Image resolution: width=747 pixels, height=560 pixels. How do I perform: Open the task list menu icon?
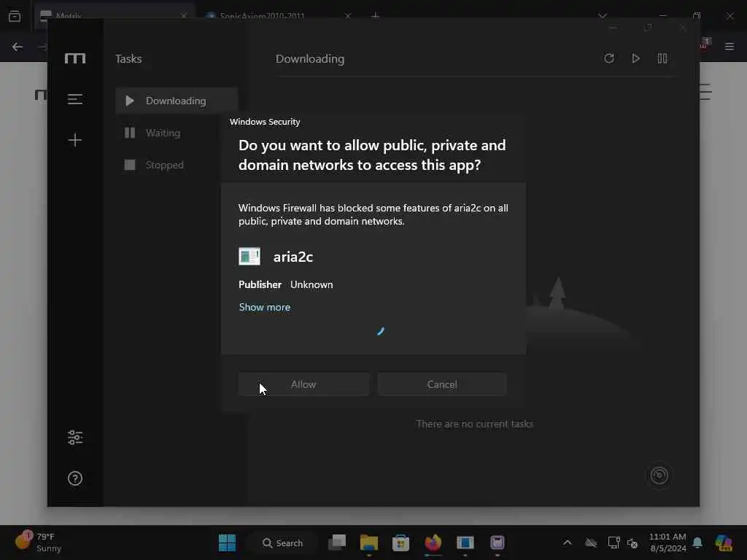pyautogui.click(x=75, y=99)
